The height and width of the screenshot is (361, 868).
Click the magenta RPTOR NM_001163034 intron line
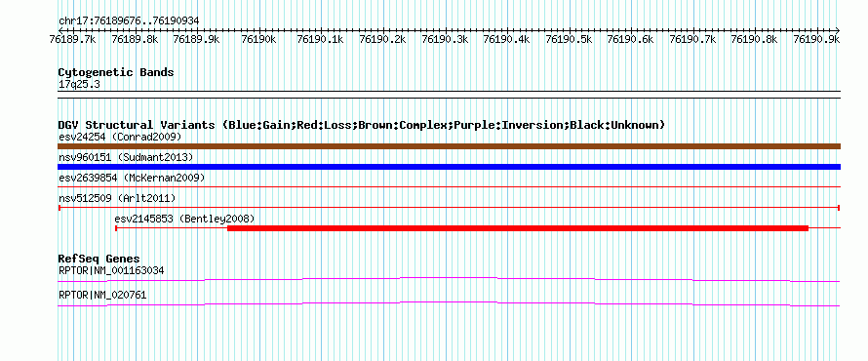[449, 280]
